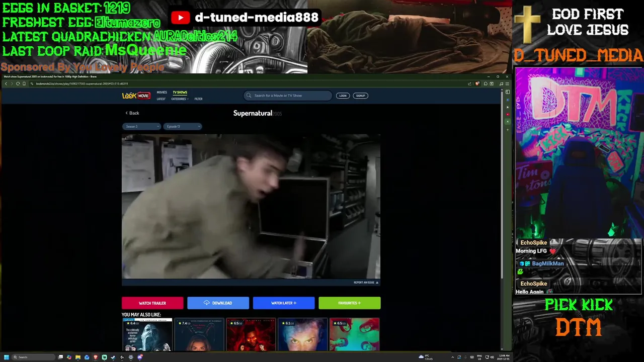Reload the page in Brave
The width and height of the screenshot is (644, 362).
[18, 83]
